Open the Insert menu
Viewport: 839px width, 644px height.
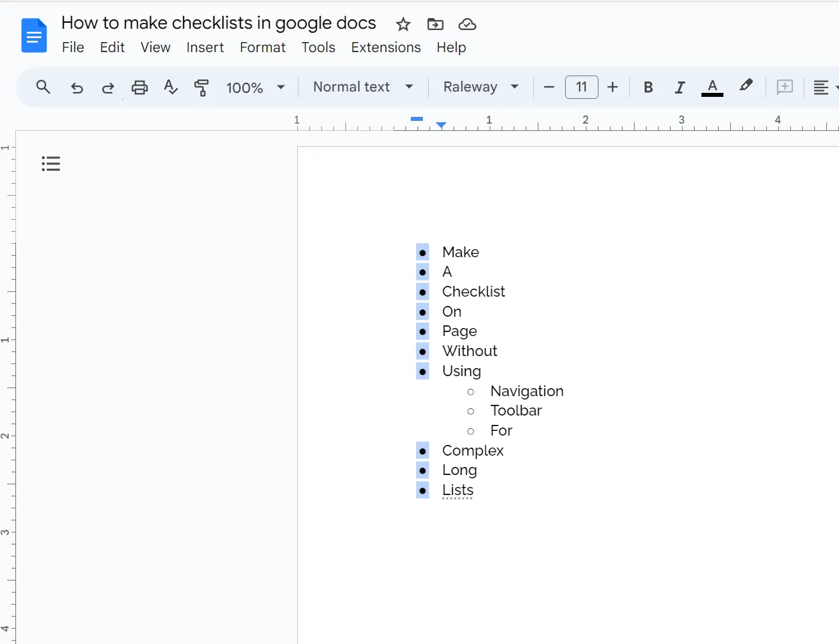coord(205,47)
